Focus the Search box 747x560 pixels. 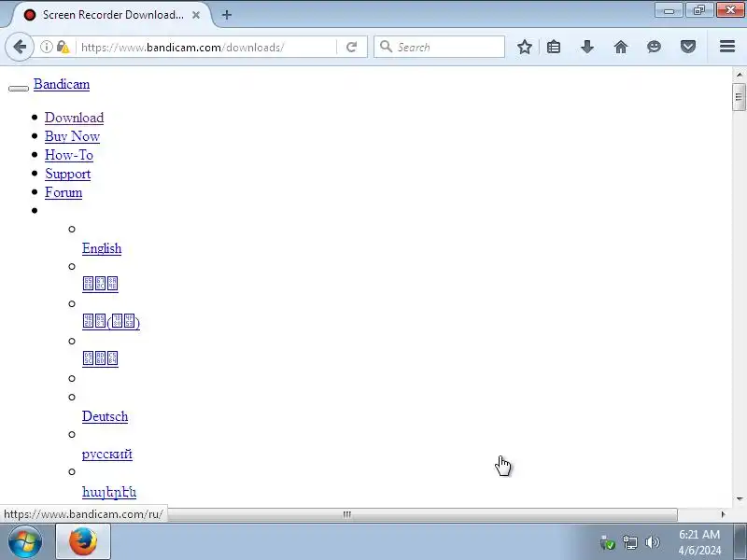coord(439,47)
